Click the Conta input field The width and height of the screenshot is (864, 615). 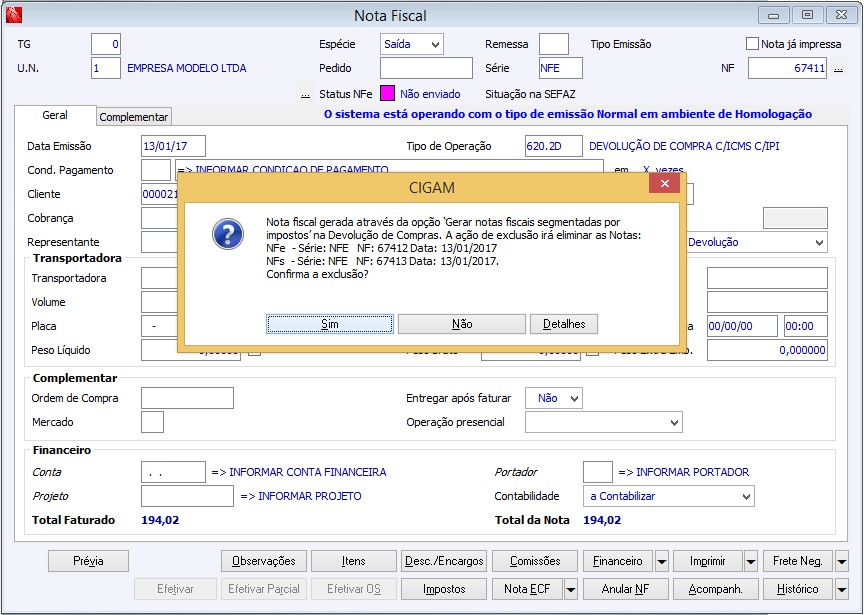tap(173, 472)
